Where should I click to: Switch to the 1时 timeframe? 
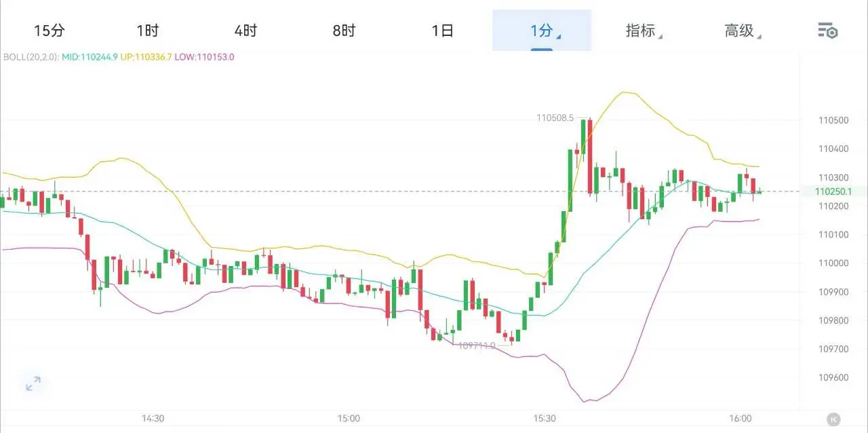(x=147, y=31)
